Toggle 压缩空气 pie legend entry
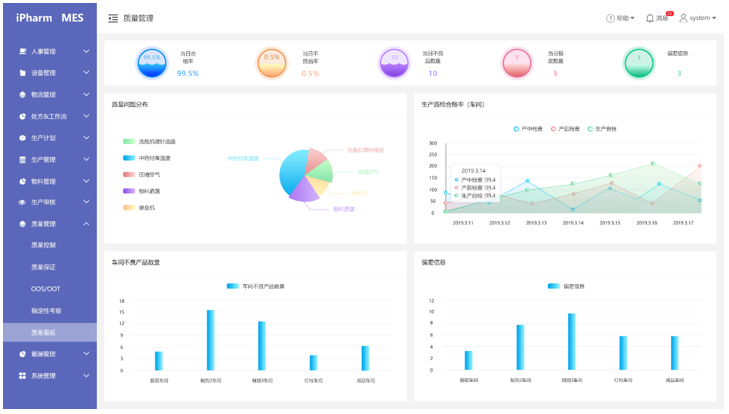This screenshot has height=414, width=729. click(x=141, y=174)
